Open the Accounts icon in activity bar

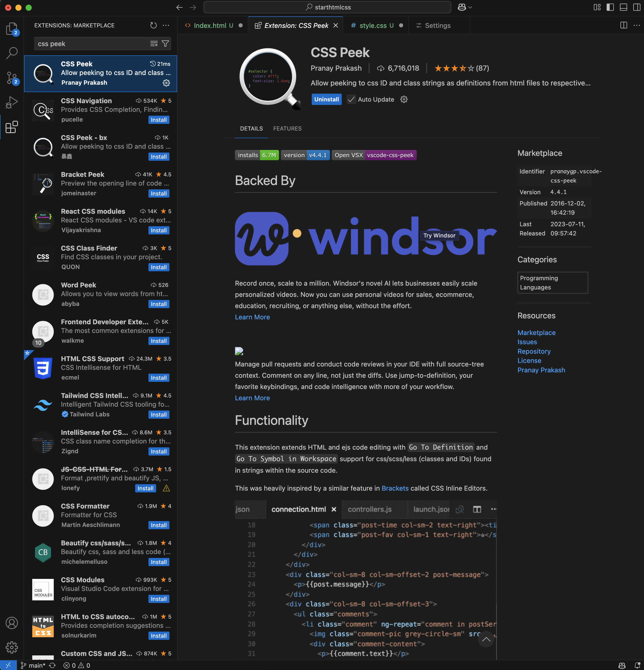pyautogui.click(x=12, y=623)
